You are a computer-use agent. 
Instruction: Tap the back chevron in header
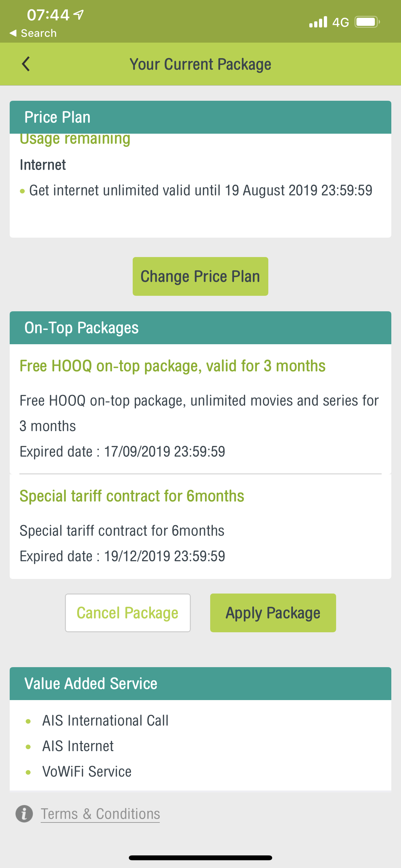click(x=26, y=64)
